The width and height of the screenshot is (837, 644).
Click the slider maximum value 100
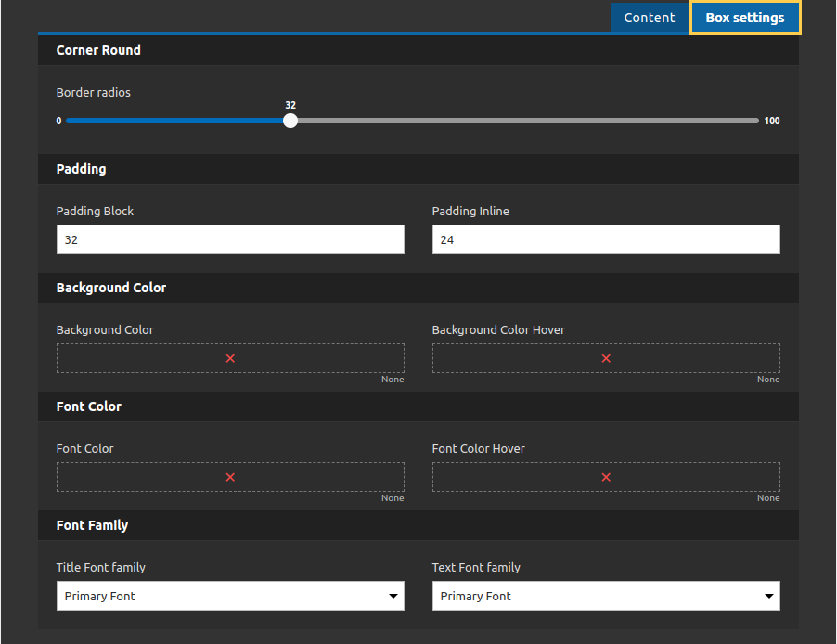coord(772,121)
